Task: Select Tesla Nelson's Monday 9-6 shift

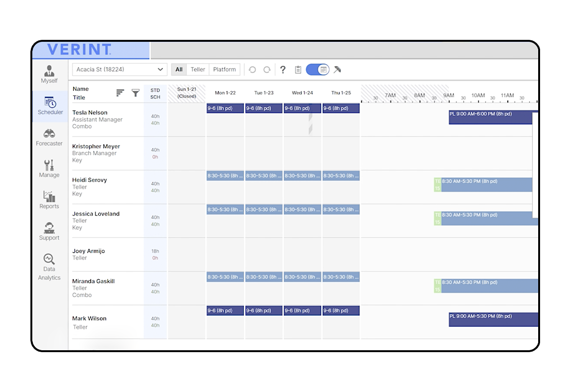Action: click(x=225, y=108)
